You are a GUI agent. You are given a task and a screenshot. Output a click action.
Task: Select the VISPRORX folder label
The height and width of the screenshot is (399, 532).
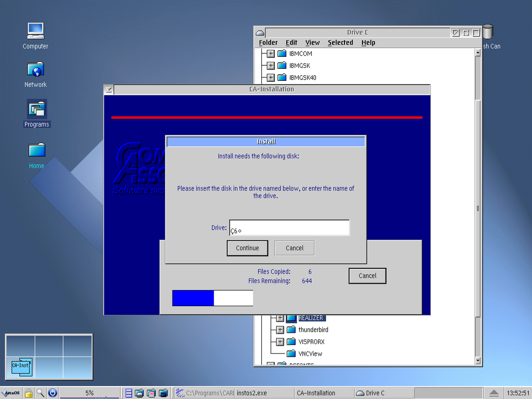312,341
